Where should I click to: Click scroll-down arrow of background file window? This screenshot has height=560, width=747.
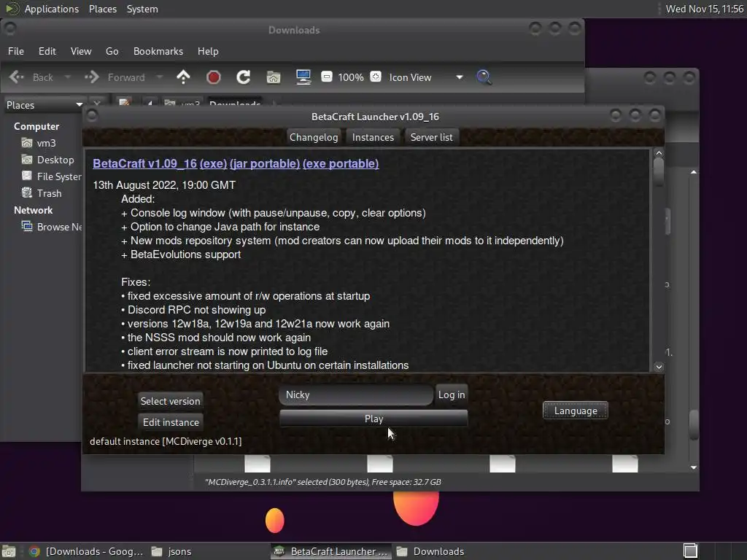pos(694,467)
